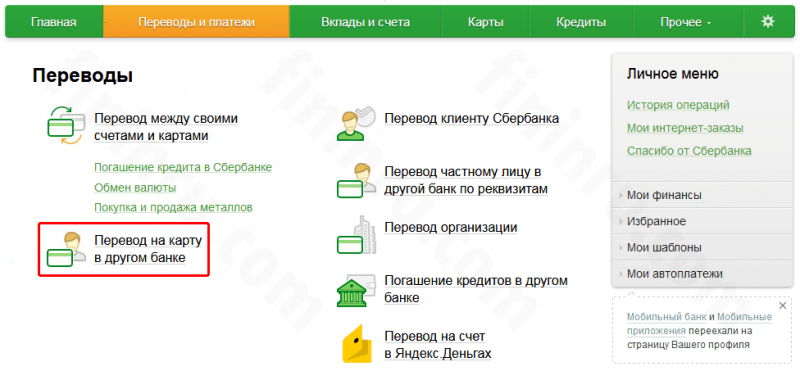Close the mobile bank notification box
Screen dimensions: 800x371
click(x=783, y=306)
